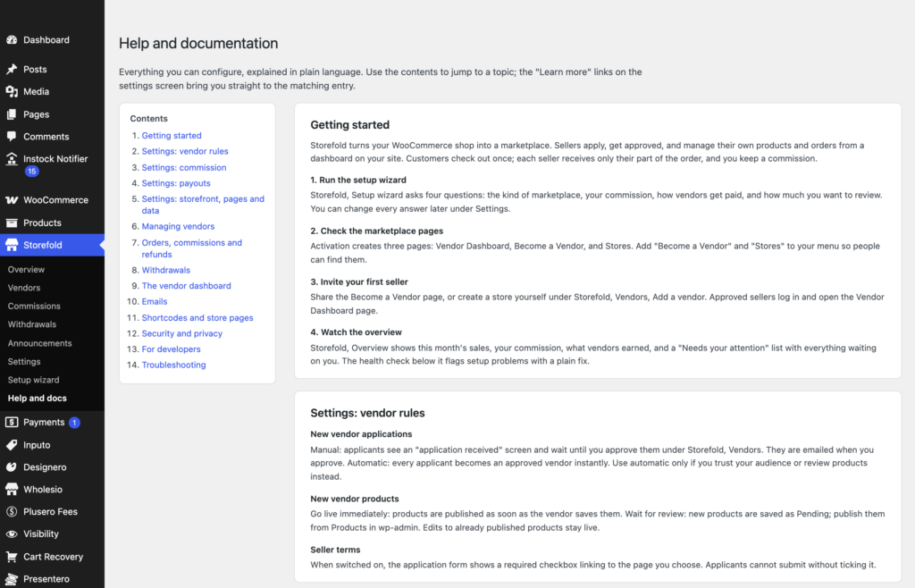Viewport: 915px width, 588px height.
Task: Select the Storefold menu label
Action: click(43, 245)
